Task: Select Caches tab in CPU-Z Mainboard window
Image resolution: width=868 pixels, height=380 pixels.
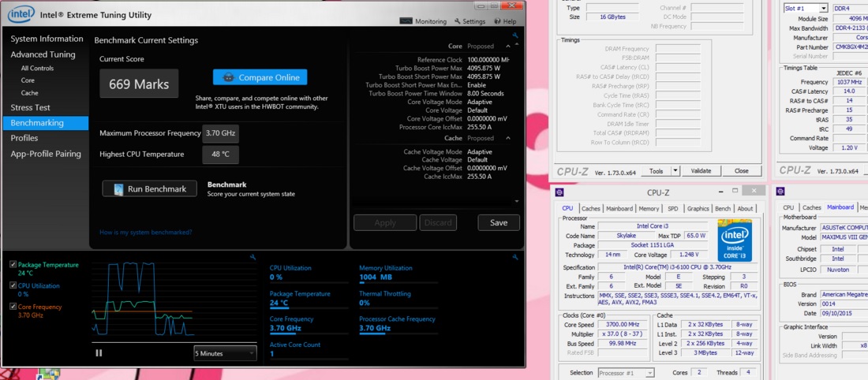Action: coord(811,207)
